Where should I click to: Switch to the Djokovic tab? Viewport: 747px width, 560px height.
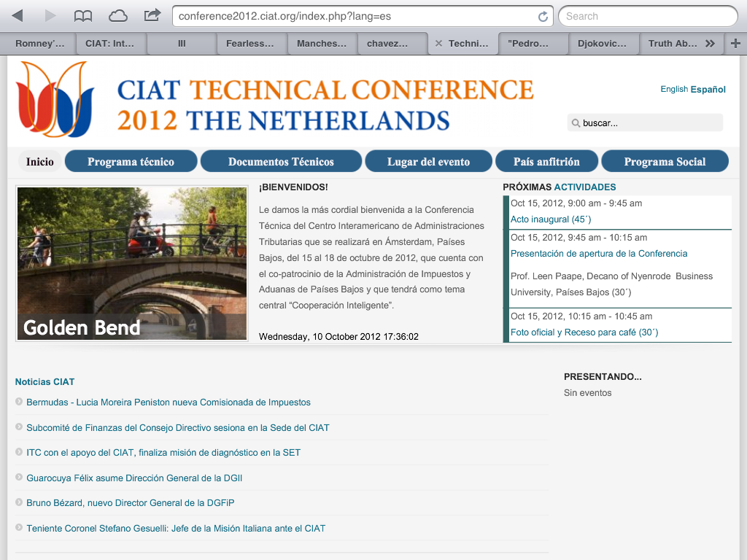(x=602, y=44)
